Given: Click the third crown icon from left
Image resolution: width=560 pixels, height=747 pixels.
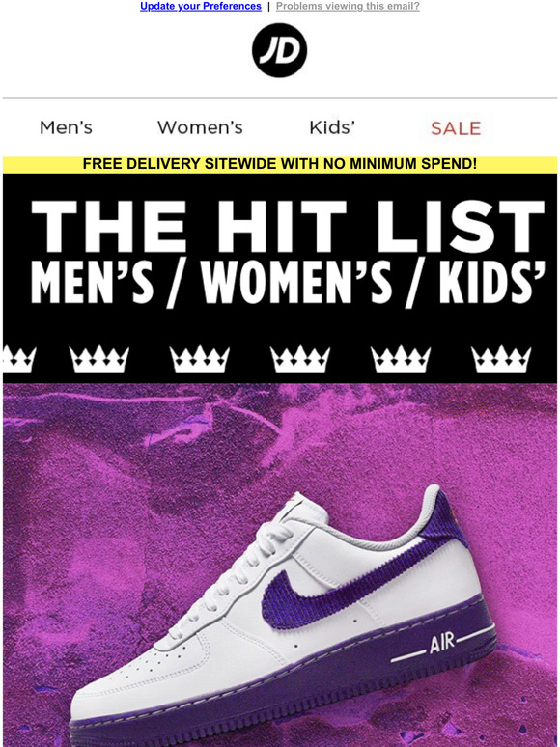Looking at the screenshot, I should point(200,358).
